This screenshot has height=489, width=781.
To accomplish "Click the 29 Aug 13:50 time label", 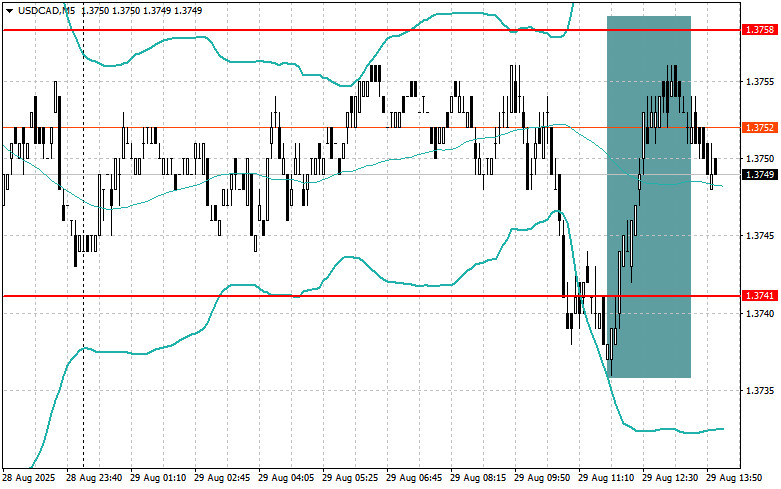I will 734,478.
